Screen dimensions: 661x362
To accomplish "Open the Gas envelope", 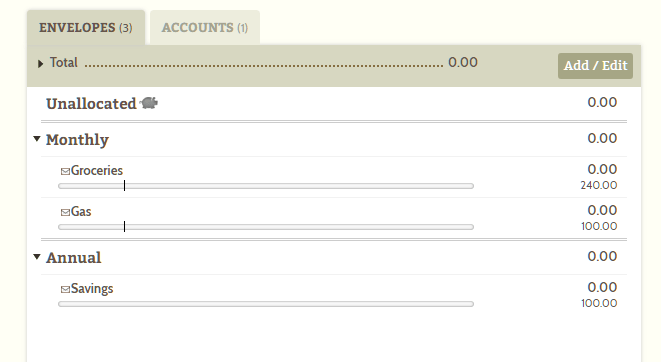I will tap(81, 211).
